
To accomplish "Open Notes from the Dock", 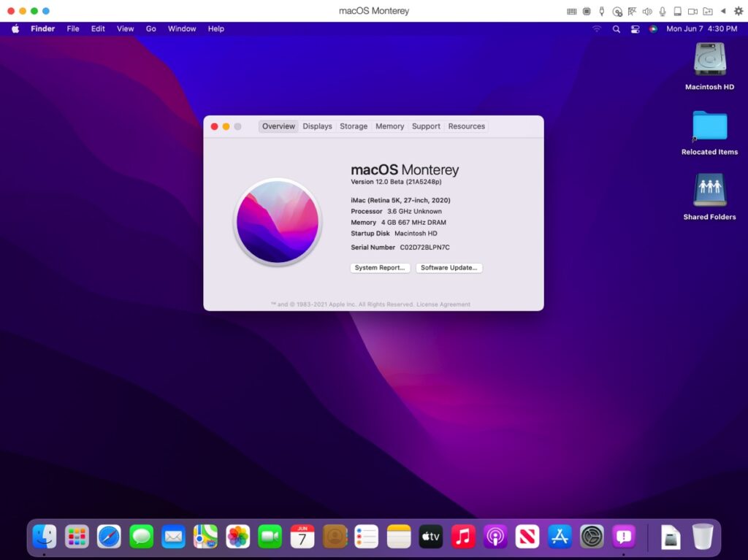I will 399,537.
